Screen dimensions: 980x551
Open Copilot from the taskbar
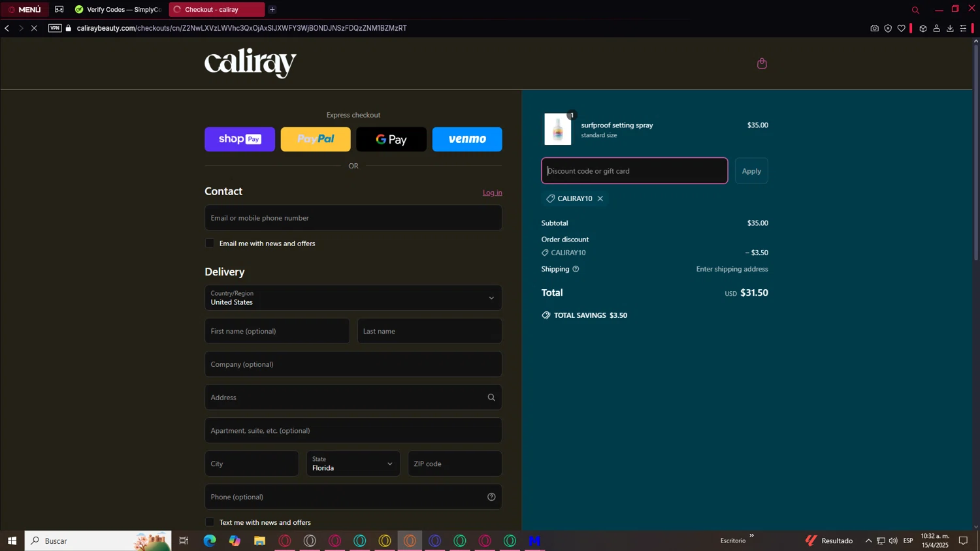[235, 541]
